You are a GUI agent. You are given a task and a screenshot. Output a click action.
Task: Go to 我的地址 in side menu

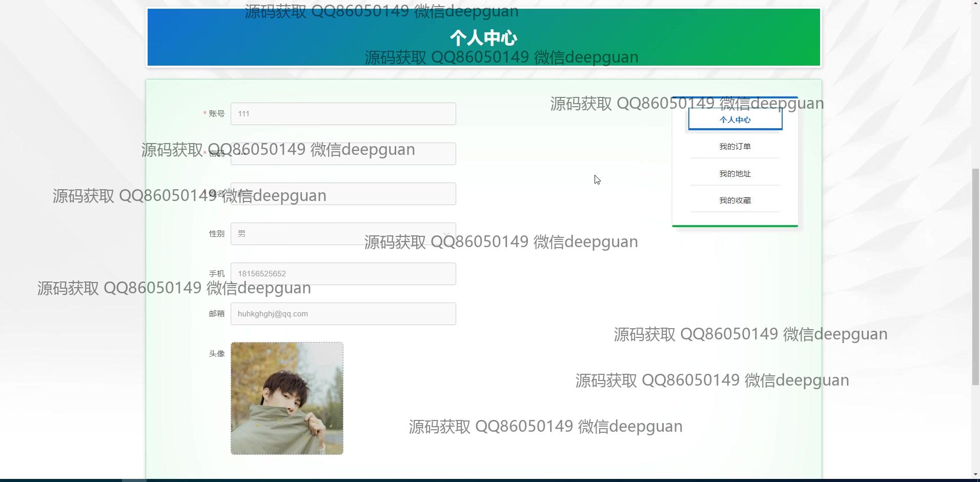(x=735, y=174)
